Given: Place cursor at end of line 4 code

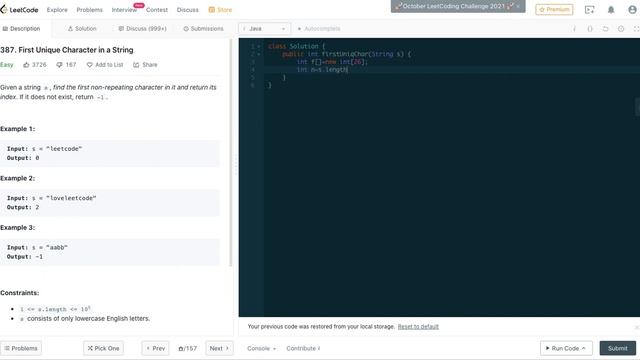Looking at the screenshot, I should click(348, 70).
